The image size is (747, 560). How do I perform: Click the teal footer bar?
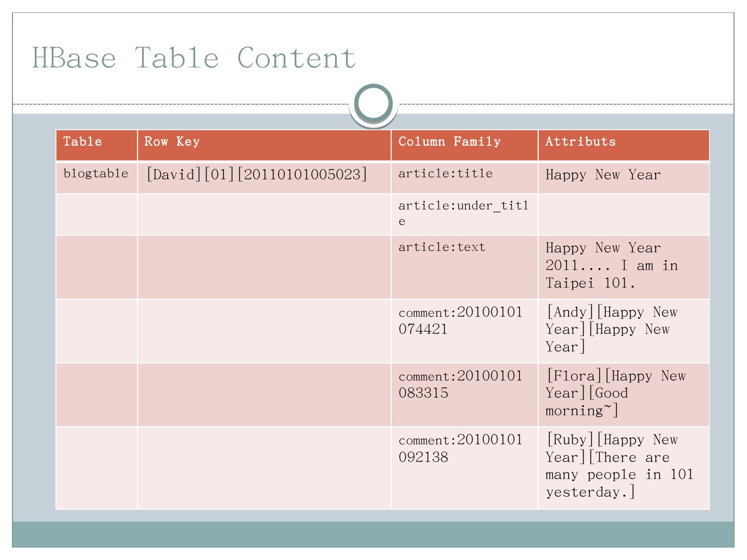pos(374,534)
